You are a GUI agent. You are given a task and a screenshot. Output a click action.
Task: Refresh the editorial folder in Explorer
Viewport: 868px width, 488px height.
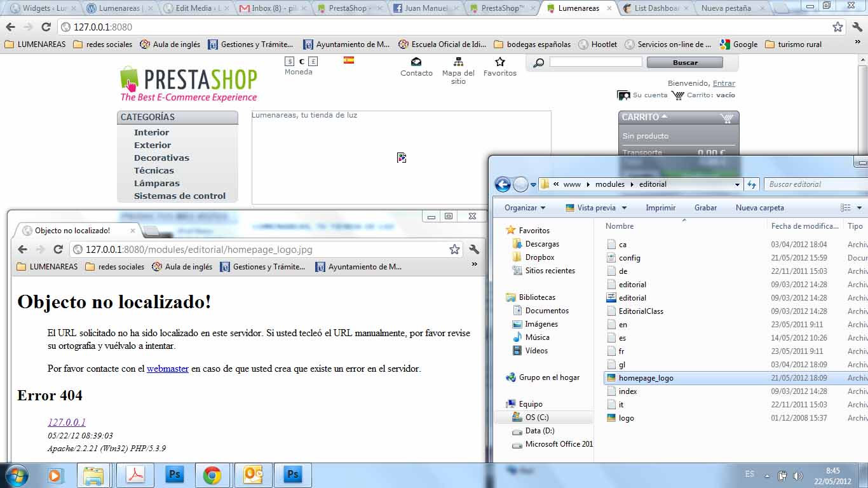752,184
